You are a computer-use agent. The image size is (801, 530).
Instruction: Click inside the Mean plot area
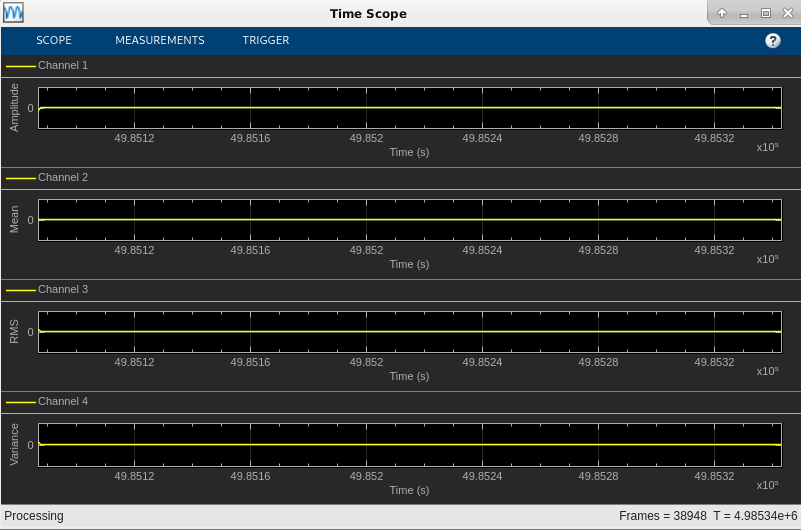(x=410, y=220)
